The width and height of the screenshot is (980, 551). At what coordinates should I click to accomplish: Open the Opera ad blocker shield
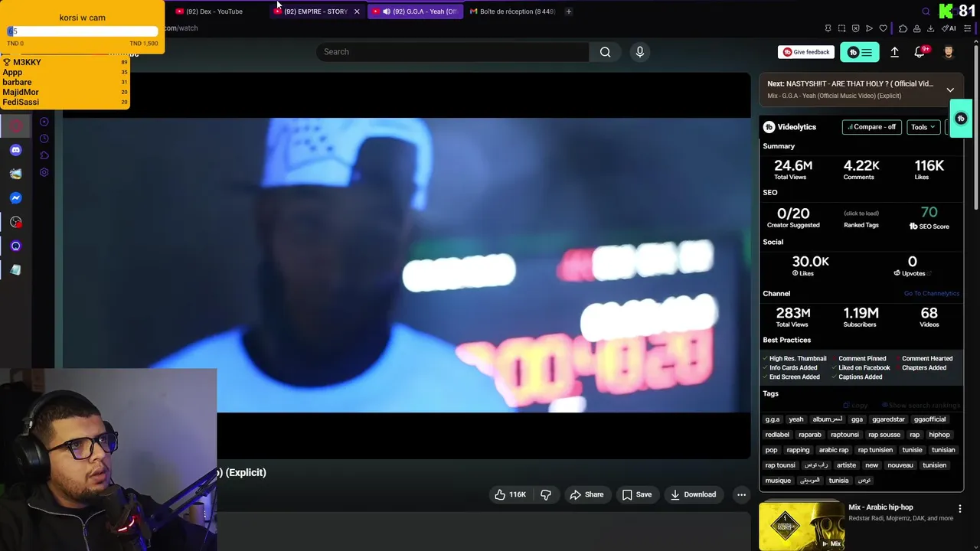(855, 28)
